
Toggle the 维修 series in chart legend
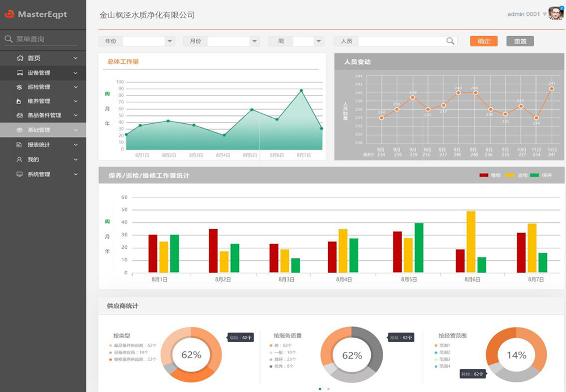tap(484, 174)
